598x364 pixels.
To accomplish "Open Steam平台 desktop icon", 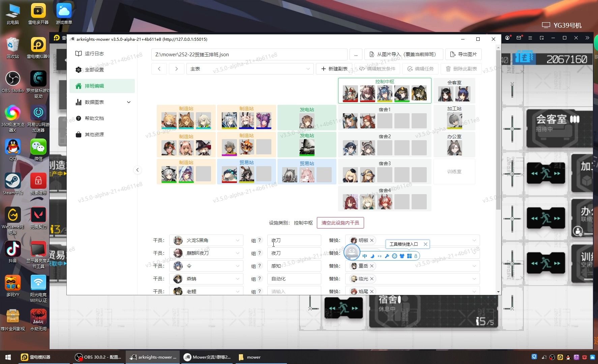I will click(x=13, y=184).
